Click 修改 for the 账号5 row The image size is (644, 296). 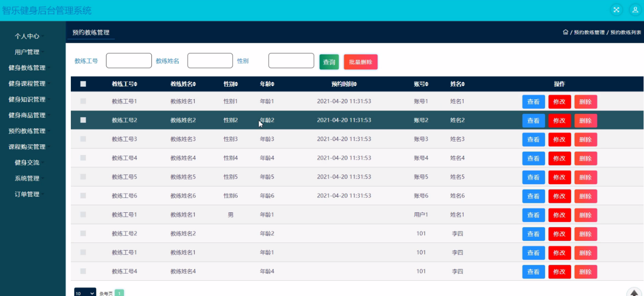point(560,177)
